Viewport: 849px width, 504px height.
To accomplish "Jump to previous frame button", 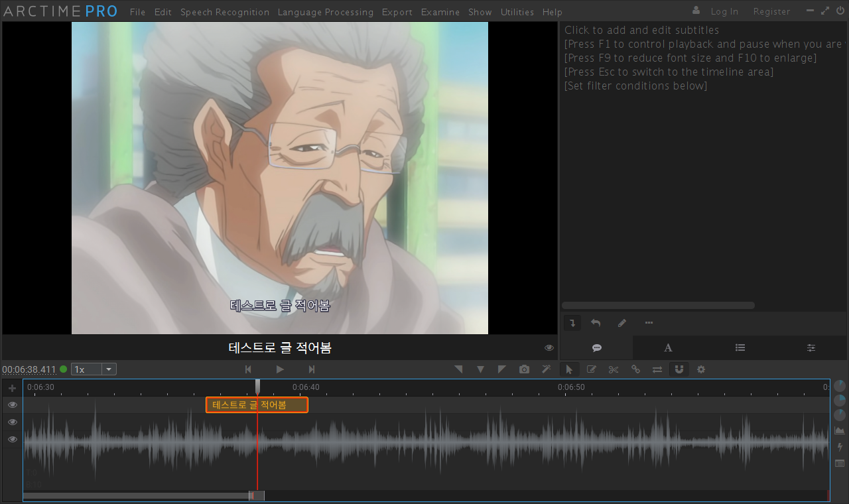I will (248, 369).
